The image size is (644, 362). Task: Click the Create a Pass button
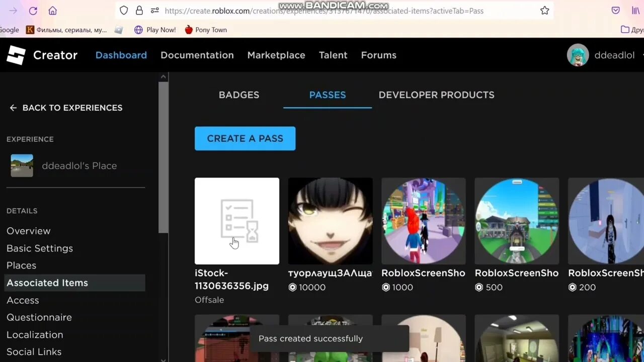(x=245, y=138)
